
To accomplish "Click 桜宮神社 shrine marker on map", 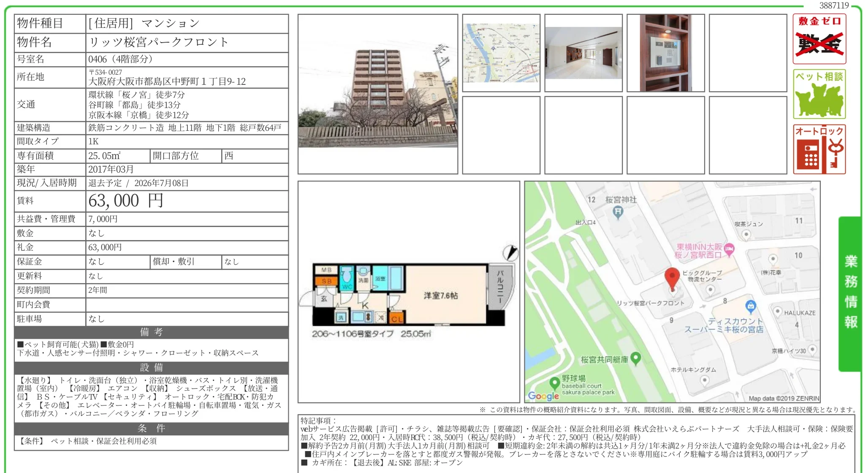I will coord(618,212).
